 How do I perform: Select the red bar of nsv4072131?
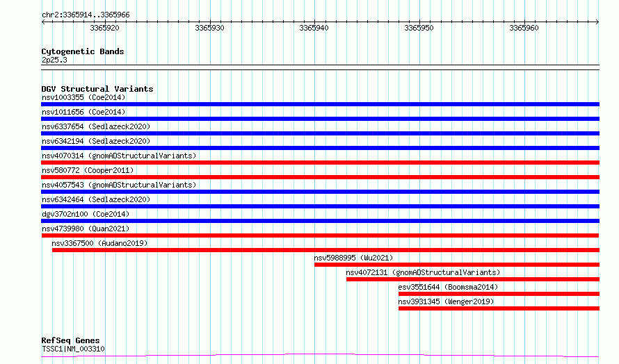click(473, 279)
